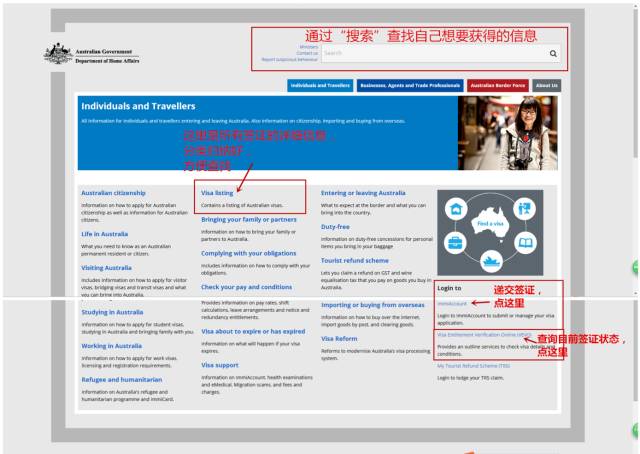Click the Find a visa Australia map
This screenshot has width=640, height=454.
click(x=490, y=223)
